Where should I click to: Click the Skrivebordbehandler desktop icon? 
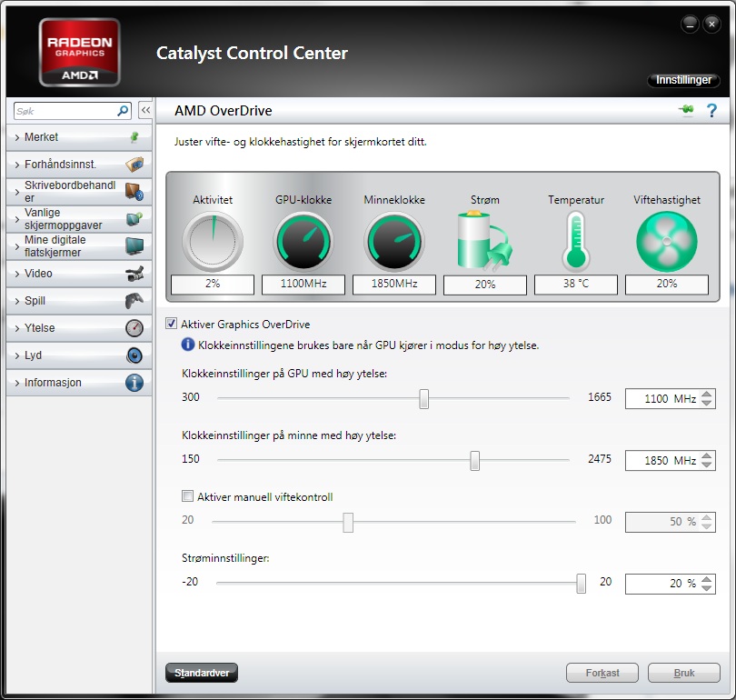pos(134,192)
